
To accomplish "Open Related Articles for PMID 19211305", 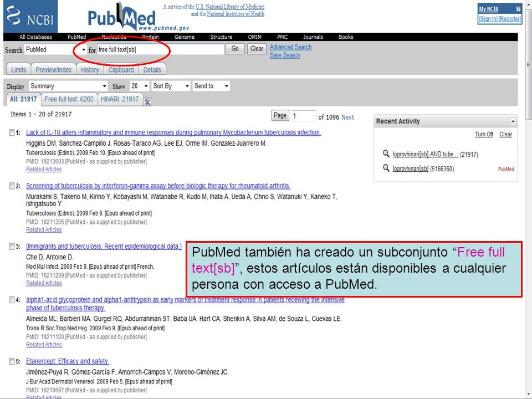I will pos(44,229).
